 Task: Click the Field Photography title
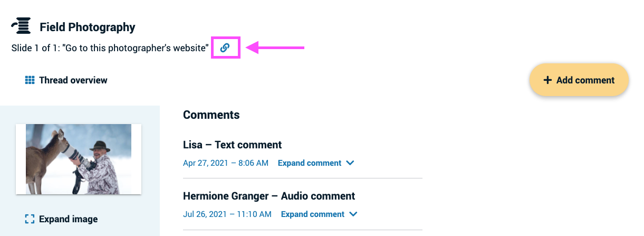pyautogui.click(x=88, y=27)
